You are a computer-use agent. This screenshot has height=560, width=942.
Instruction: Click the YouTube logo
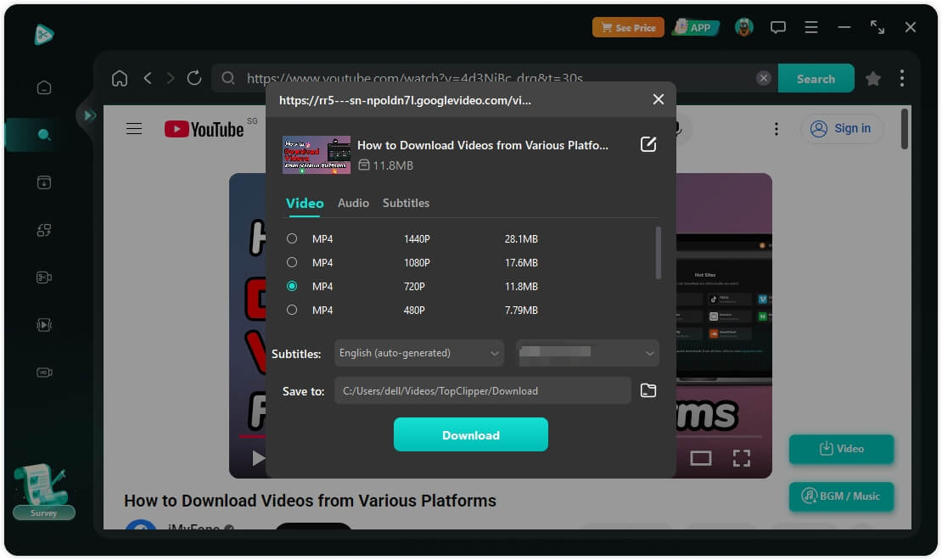pyautogui.click(x=205, y=129)
